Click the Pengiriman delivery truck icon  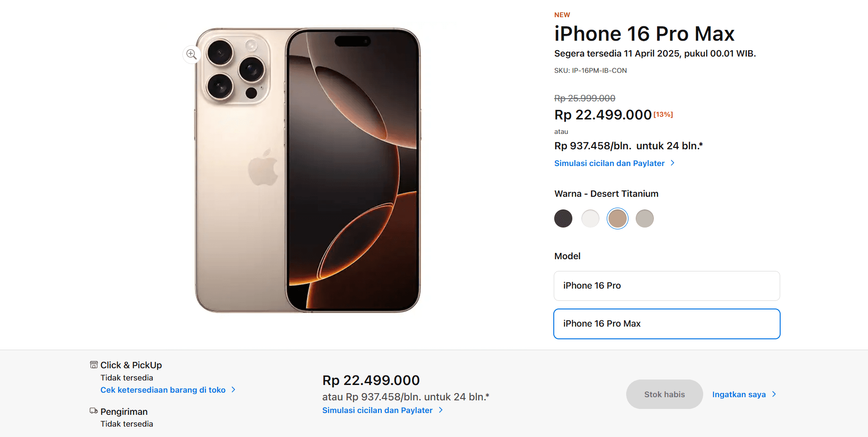tap(93, 410)
